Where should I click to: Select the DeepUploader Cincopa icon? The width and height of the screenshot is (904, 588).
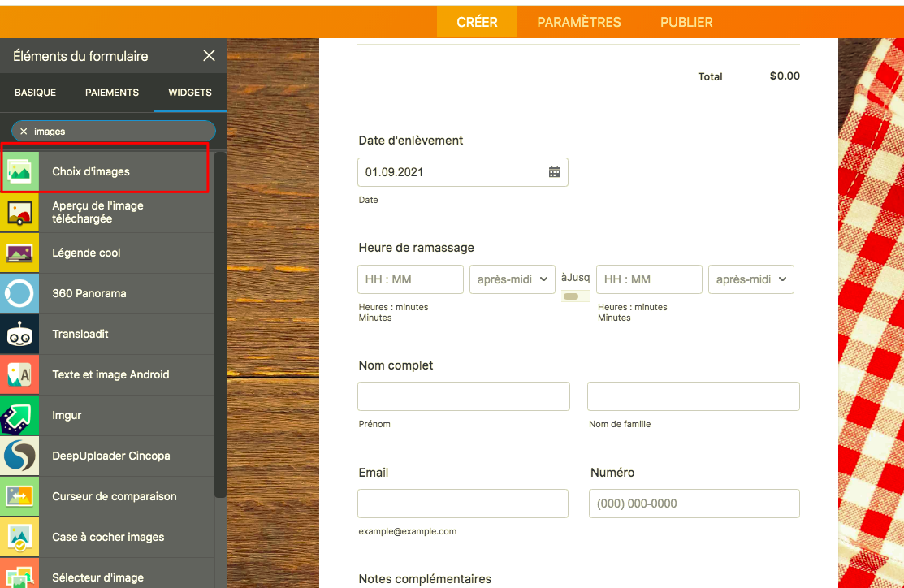(19, 456)
